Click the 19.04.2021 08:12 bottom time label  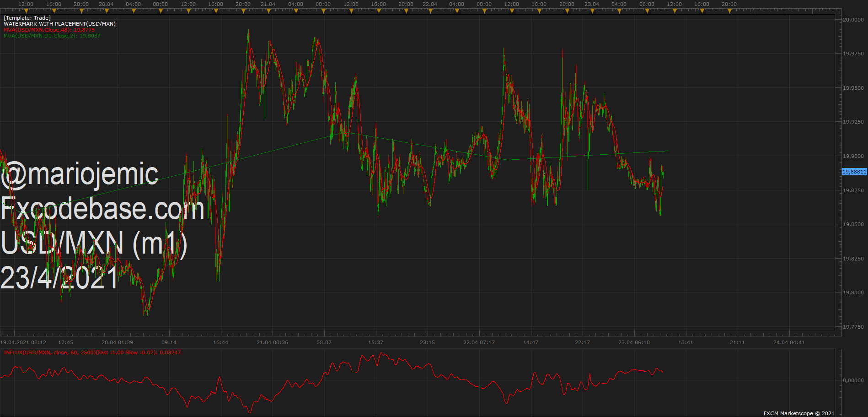pyautogui.click(x=23, y=342)
